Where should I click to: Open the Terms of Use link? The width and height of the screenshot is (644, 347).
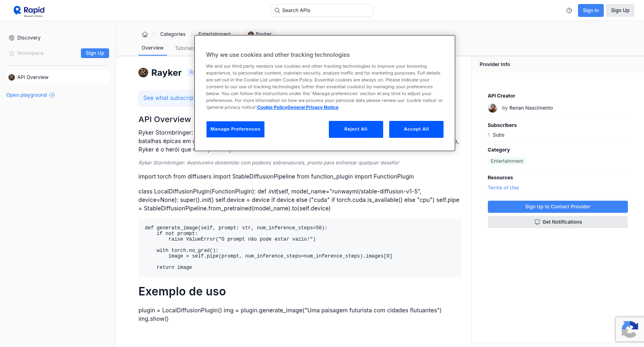click(x=503, y=188)
